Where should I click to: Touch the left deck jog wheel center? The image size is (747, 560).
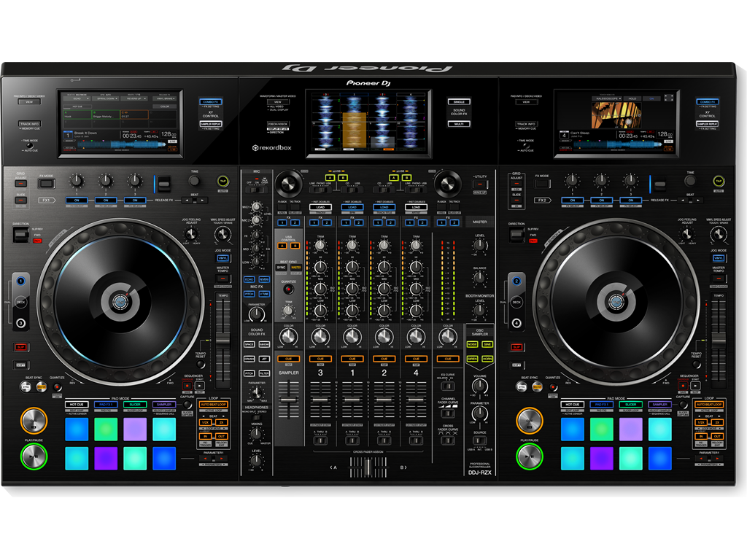119,300
